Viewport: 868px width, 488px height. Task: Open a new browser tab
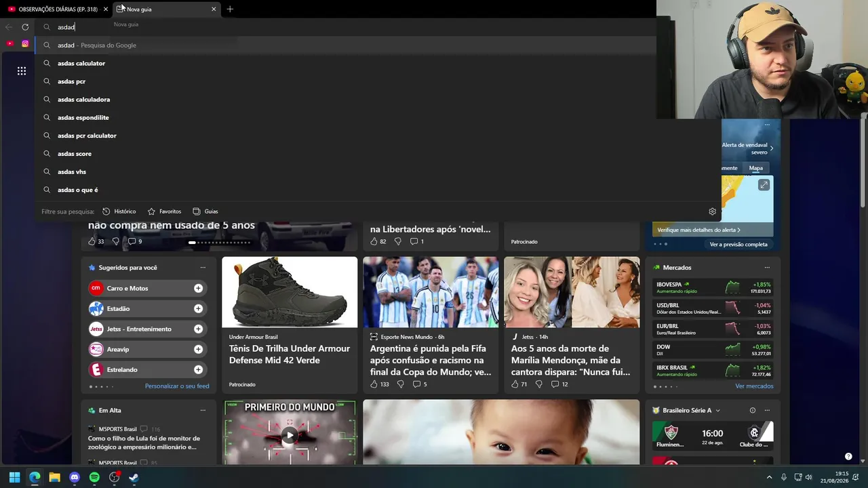pyautogui.click(x=230, y=9)
